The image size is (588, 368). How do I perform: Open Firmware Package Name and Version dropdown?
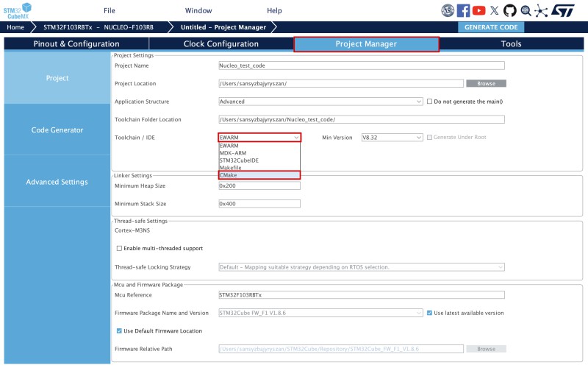coord(320,313)
